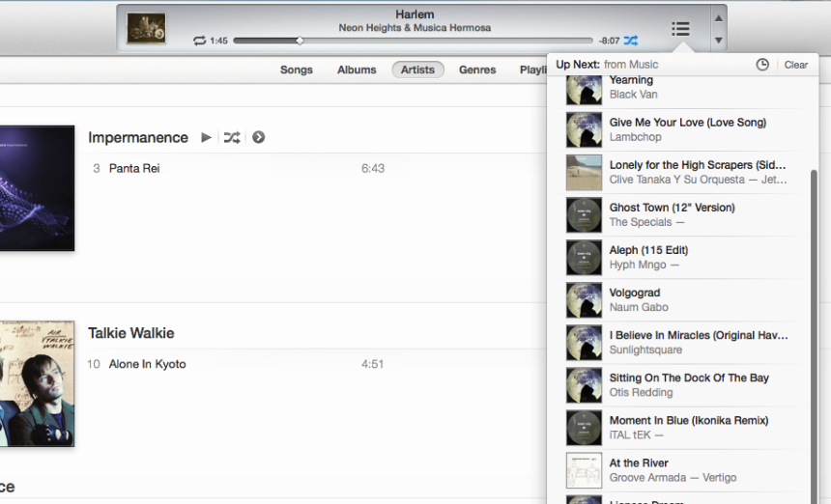Click the Harlem song title
831x504 pixels.
click(415, 14)
